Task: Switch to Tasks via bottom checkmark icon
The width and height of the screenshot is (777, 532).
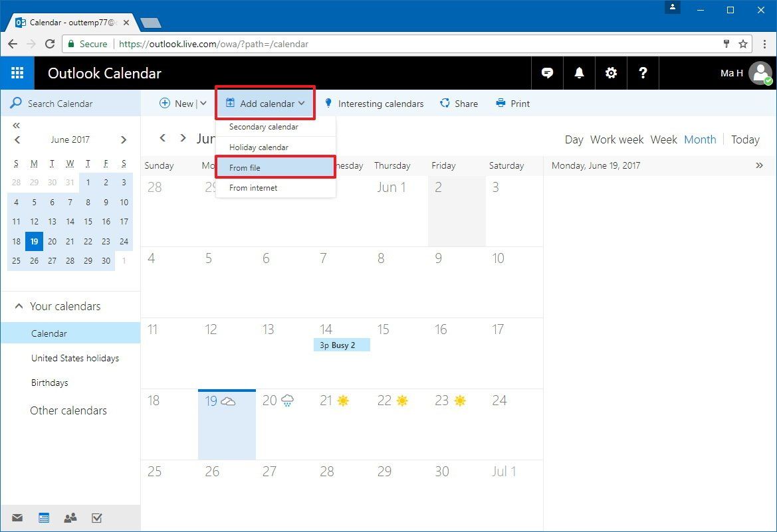Action: tap(97, 518)
